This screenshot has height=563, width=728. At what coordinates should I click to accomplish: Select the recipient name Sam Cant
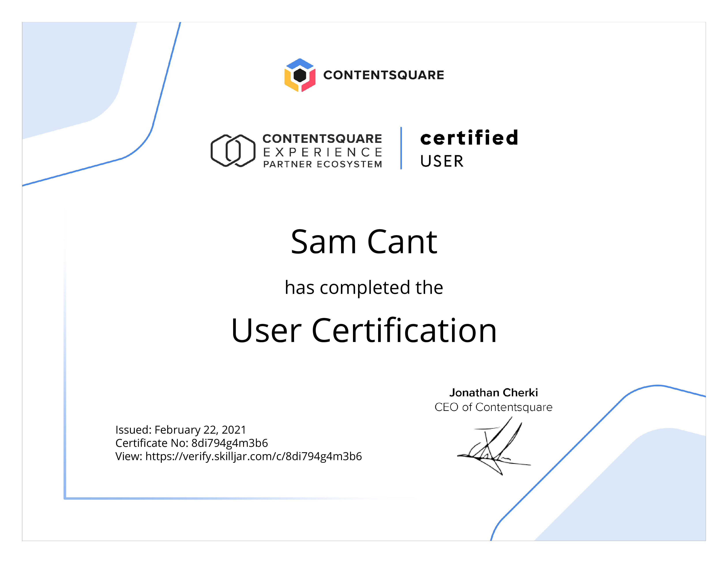364,242
